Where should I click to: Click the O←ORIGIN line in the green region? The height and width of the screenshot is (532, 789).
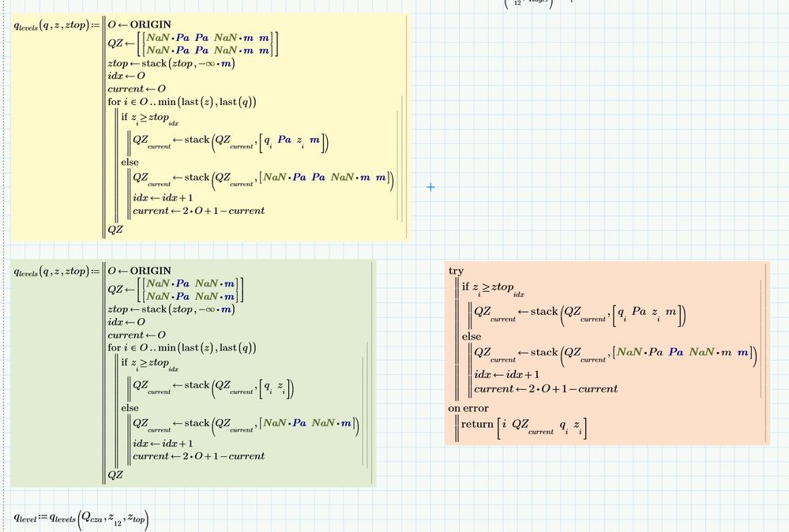click(x=139, y=271)
